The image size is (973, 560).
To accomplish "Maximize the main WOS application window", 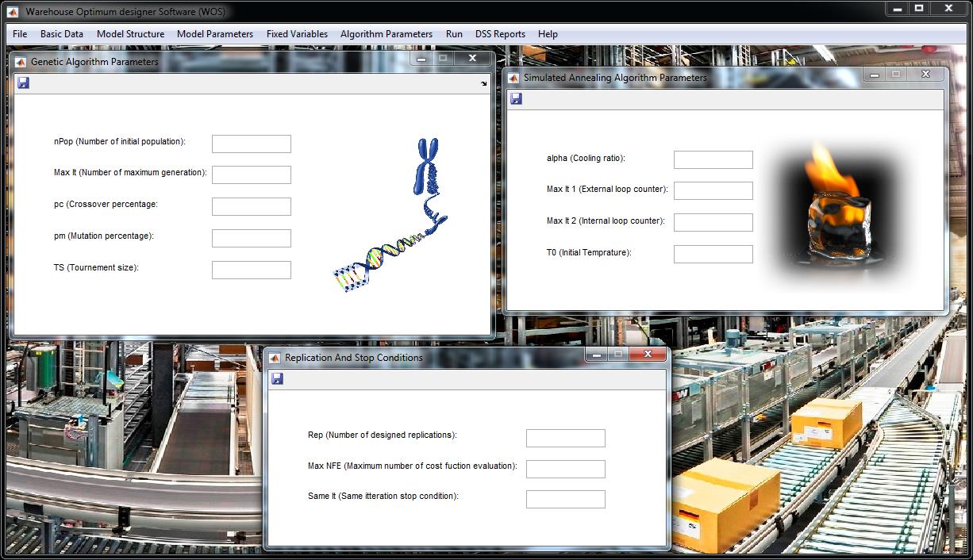I will (919, 8).
